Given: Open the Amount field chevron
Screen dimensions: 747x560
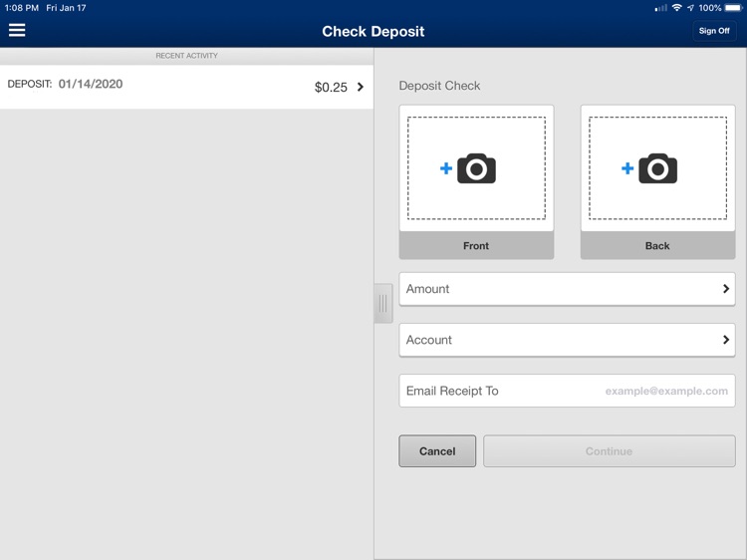Looking at the screenshot, I should coord(725,289).
